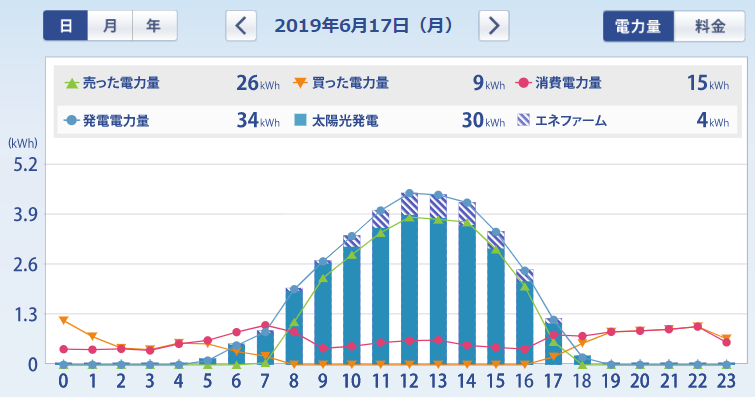Click the 売った電力量 legend label
755x397 pixels.
[121, 83]
